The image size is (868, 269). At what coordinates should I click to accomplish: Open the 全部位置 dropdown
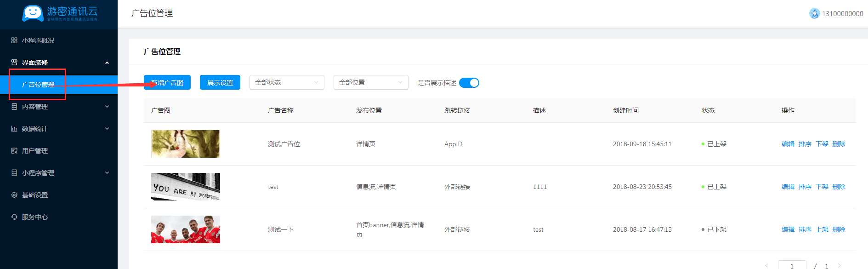point(371,82)
